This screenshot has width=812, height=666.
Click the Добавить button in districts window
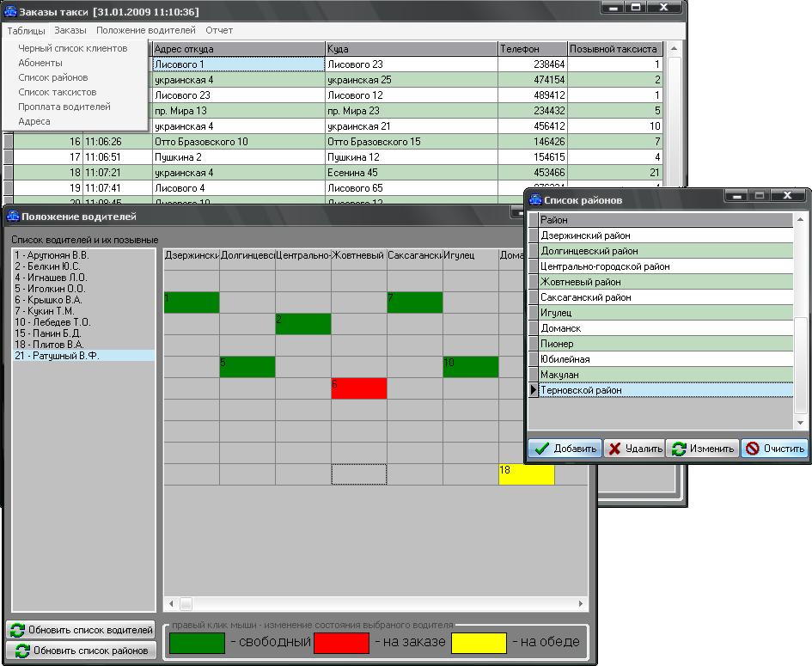tap(565, 449)
